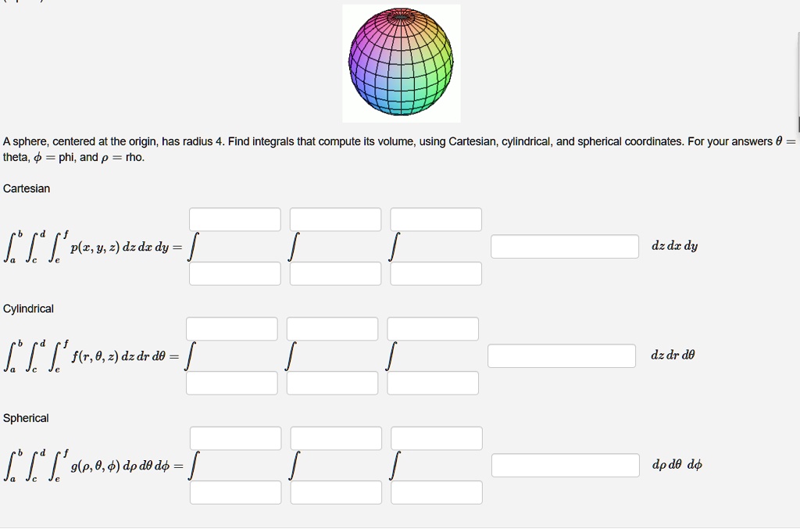Screen dimensions: 800x532
Task: Click the spherical integrand field before drho dtheta dphi
Action: pos(564,465)
